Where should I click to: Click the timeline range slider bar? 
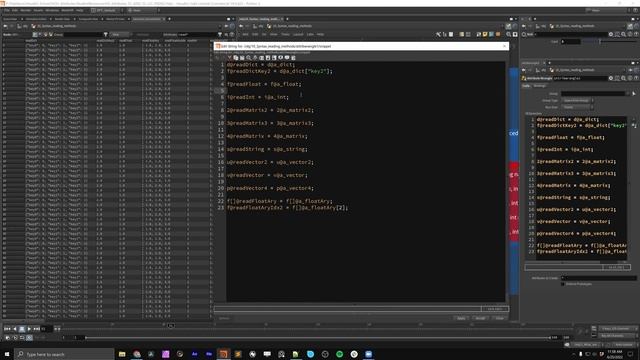pos(317,338)
